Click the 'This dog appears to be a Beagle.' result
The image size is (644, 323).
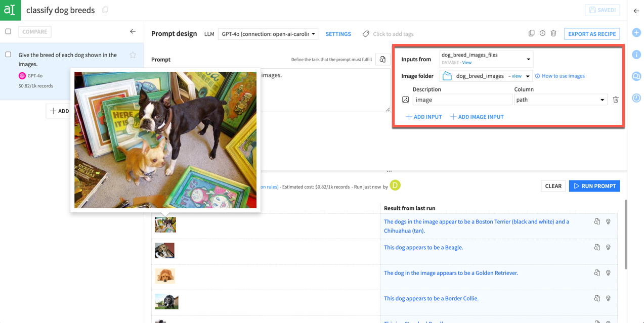(x=423, y=247)
